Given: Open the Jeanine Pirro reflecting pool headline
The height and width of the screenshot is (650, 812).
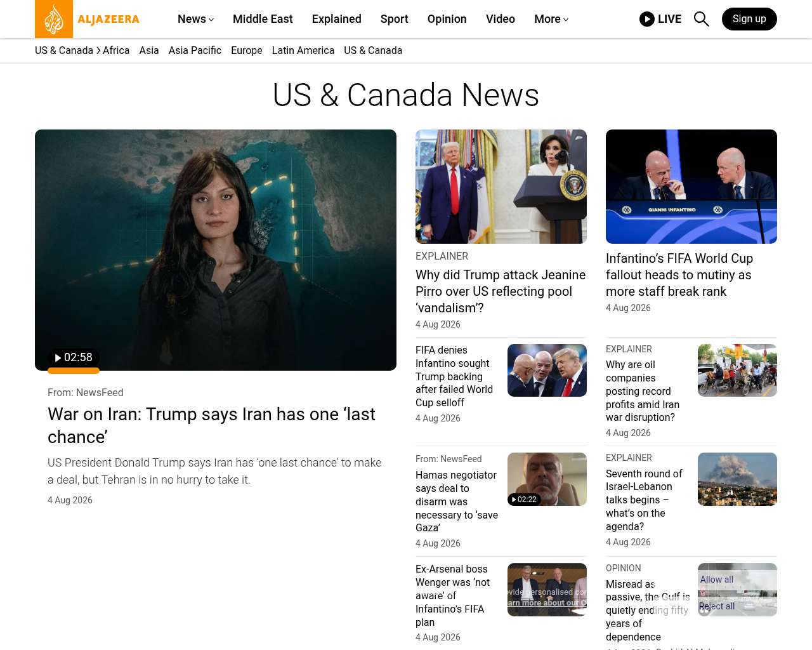Looking at the screenshot, I should point(501,291).
